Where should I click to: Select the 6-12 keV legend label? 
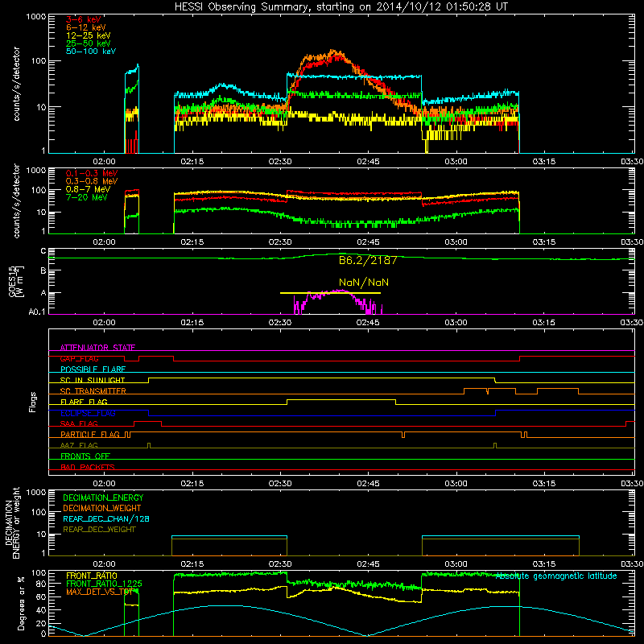click(86, 27)
